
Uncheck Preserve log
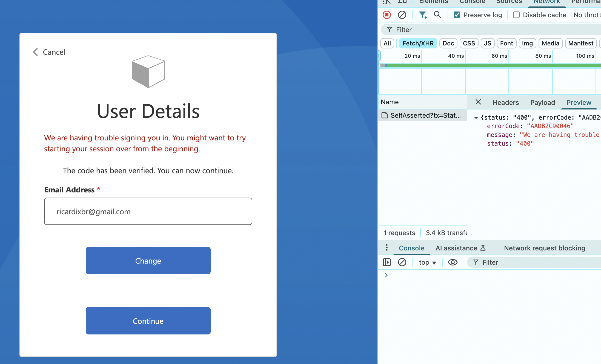[456, 15]
